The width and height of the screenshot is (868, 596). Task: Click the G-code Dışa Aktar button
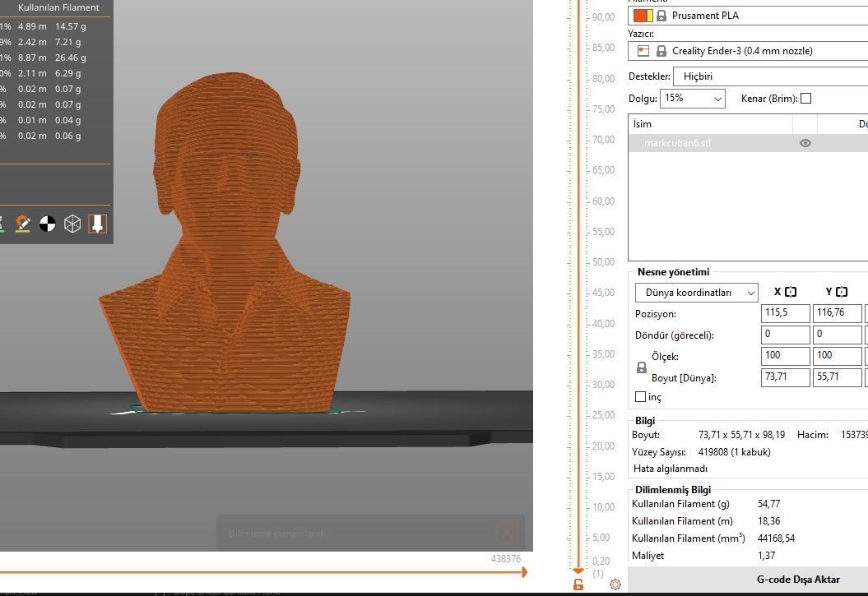798,580
